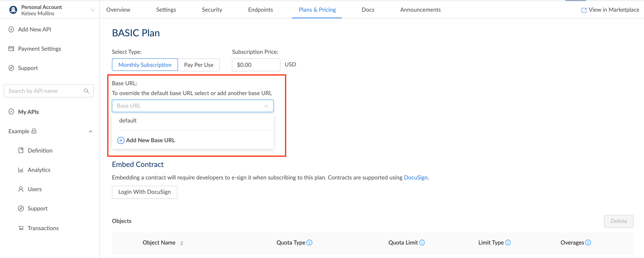Click the search magnifier icon

pyautogui.click(x=87, y=91)
